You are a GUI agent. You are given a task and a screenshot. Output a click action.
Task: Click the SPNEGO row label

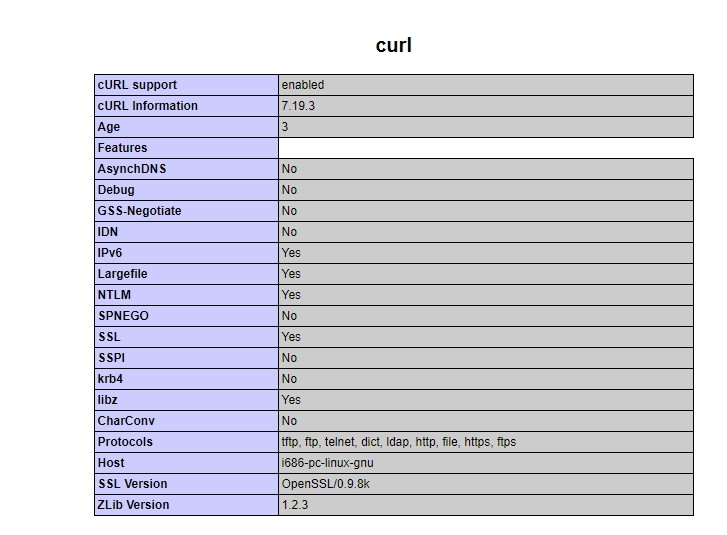123,316
